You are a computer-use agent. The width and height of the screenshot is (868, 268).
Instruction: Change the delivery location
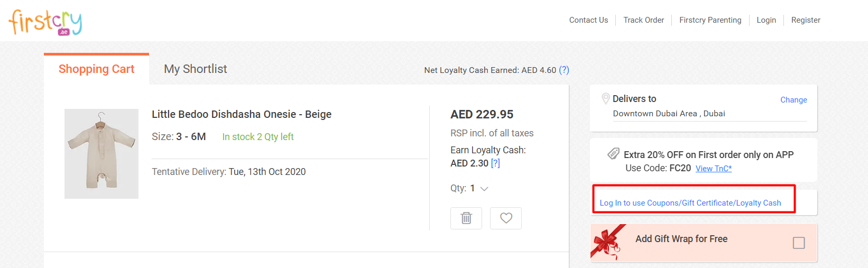pos(793,100)
